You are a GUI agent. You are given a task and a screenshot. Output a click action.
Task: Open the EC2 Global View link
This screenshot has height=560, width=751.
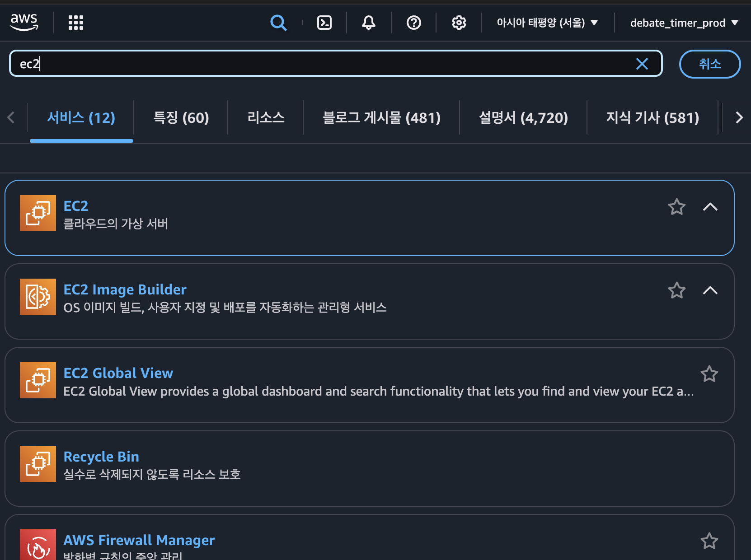[x=118, y=373]
